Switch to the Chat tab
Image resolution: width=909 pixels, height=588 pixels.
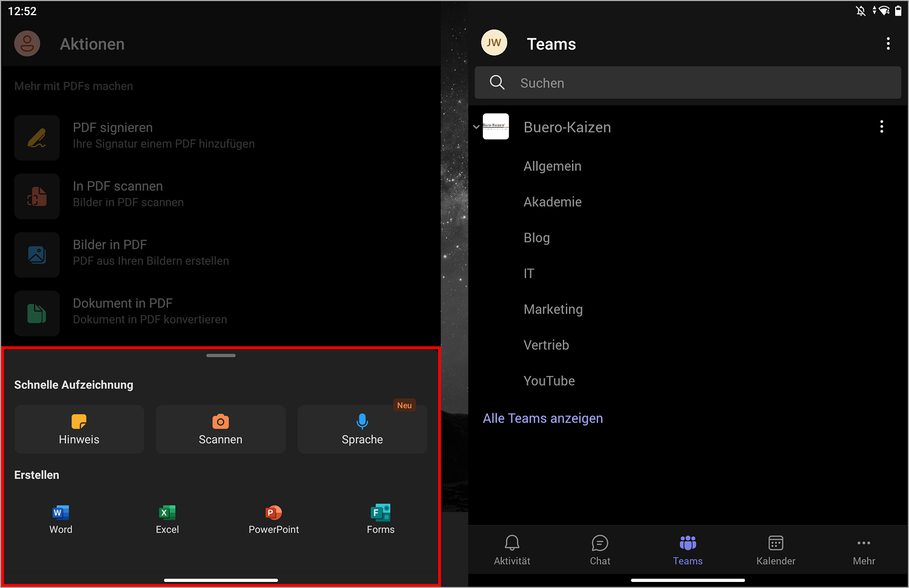click(x=600, y=550)
